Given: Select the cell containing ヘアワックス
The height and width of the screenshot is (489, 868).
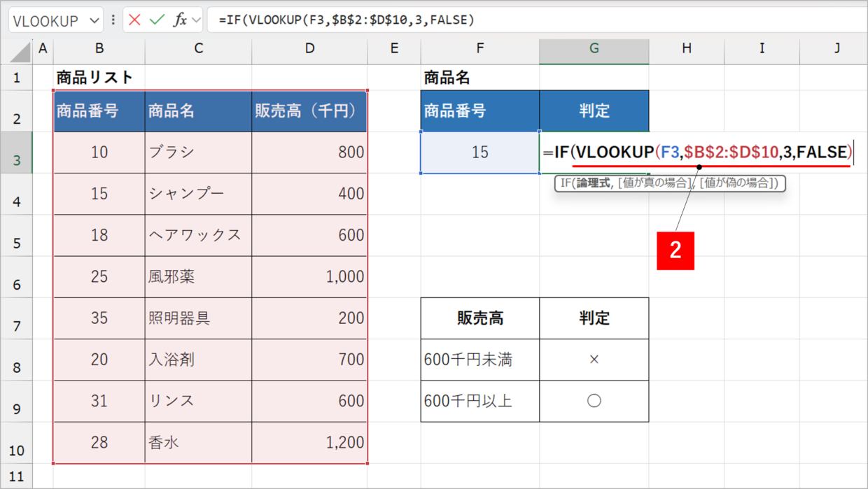Looking at the screenshot, I should point(199,235).
